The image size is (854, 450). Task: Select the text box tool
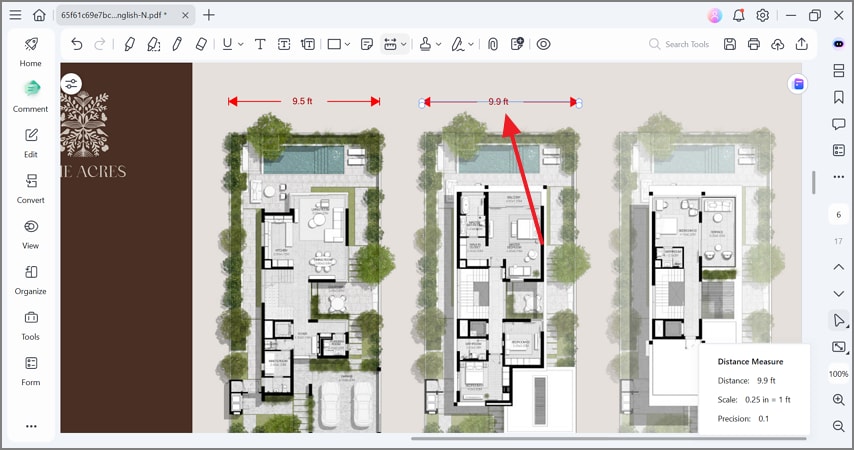[284, 44]
